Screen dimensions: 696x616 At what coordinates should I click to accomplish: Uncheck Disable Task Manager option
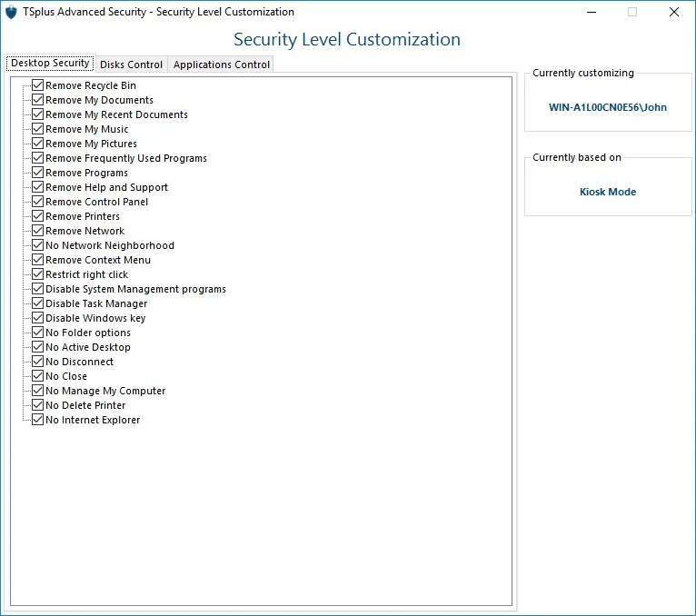(x=38, y=303)
